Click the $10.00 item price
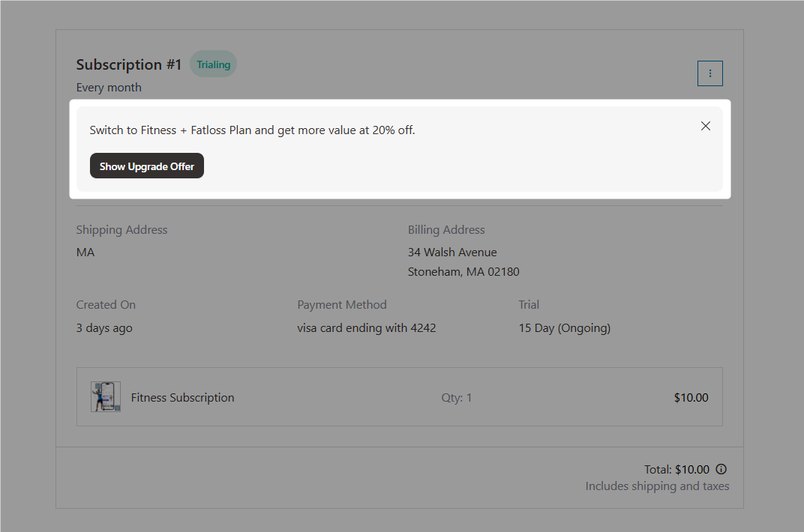 tap(690, 397)
